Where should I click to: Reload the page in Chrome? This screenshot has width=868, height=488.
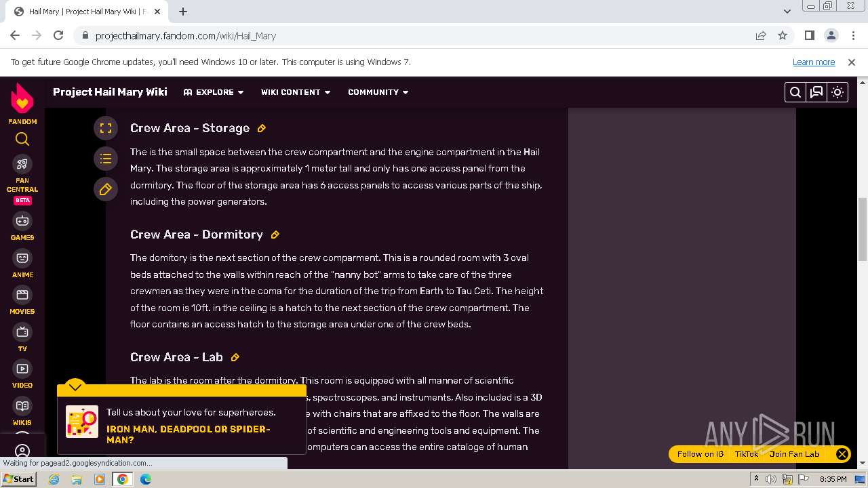58,35
